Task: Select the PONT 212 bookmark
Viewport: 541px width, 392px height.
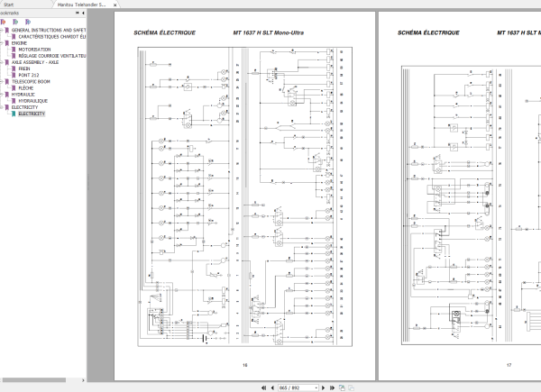Action: (29, 75)
